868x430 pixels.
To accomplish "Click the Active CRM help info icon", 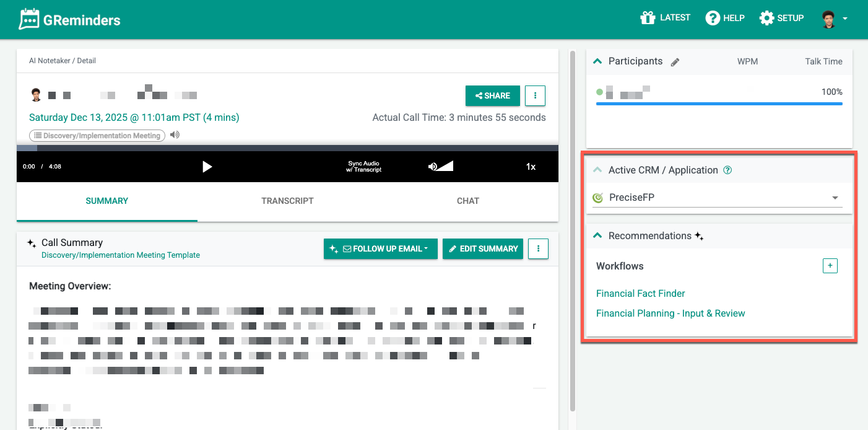I will click(728, 170).
